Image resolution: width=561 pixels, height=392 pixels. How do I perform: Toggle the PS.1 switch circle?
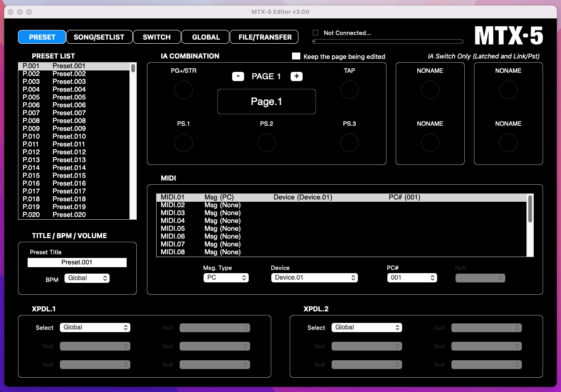(183, 143)
